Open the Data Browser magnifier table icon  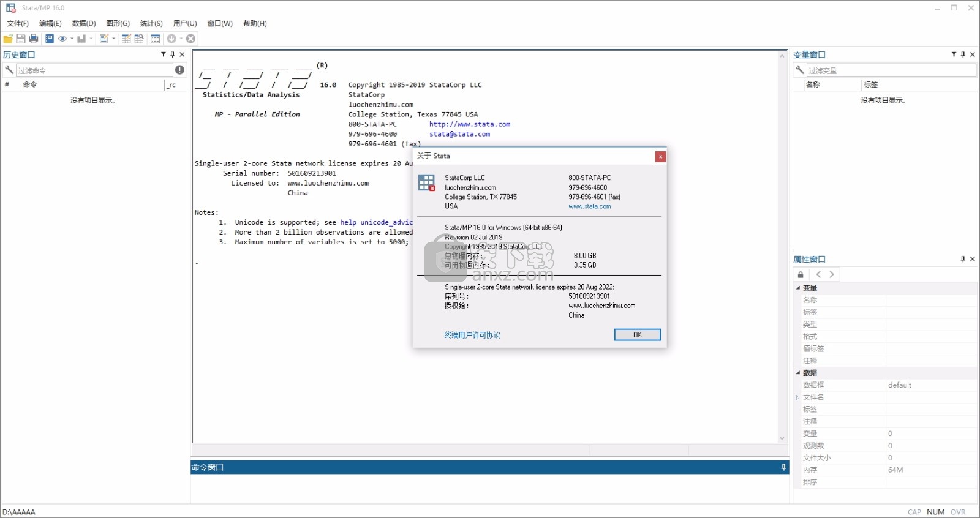pos(139,39)
